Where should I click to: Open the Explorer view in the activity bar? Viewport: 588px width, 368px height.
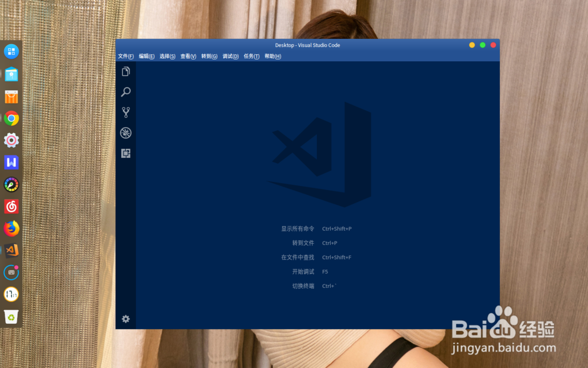126,71
